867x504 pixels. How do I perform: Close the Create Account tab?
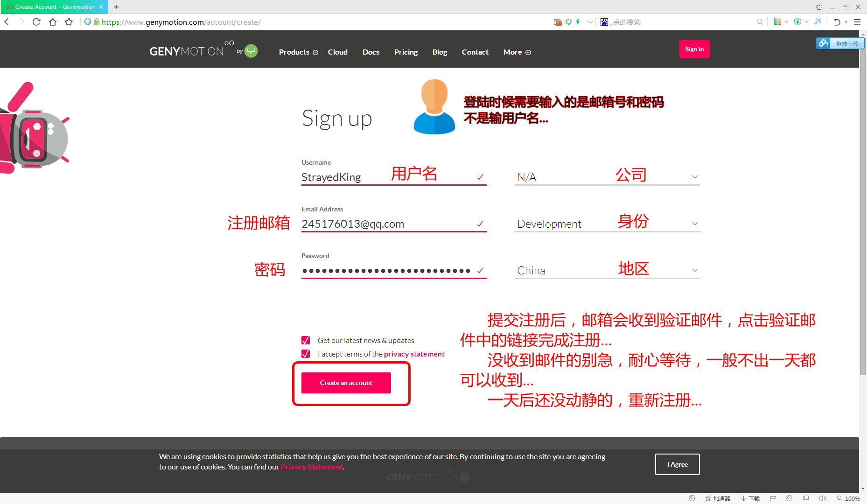coord(101,7)
